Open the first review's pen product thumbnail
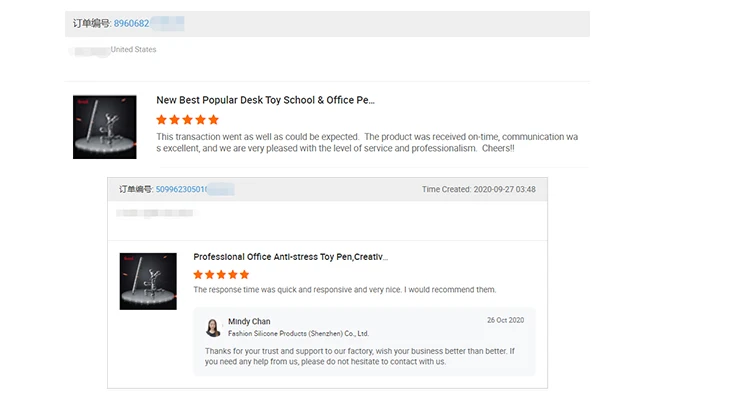Screen dimensions: 750x400 (x=105, y=127)
